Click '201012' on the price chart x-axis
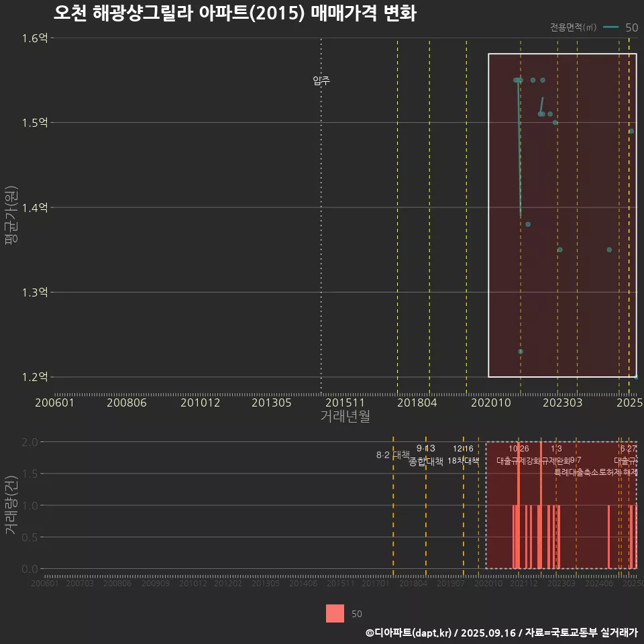The image size is (644, 644). pyautogui.click(x=200, y=402)
